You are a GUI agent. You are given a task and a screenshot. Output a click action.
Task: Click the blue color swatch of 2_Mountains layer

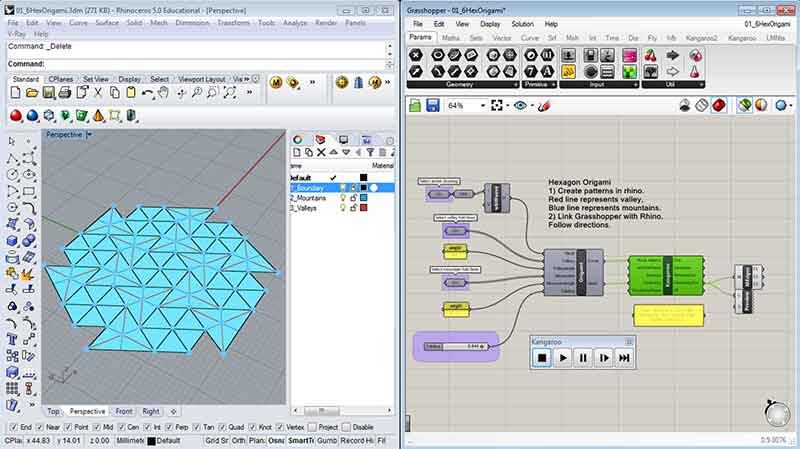pyautogui.click(x=364, y=198)
